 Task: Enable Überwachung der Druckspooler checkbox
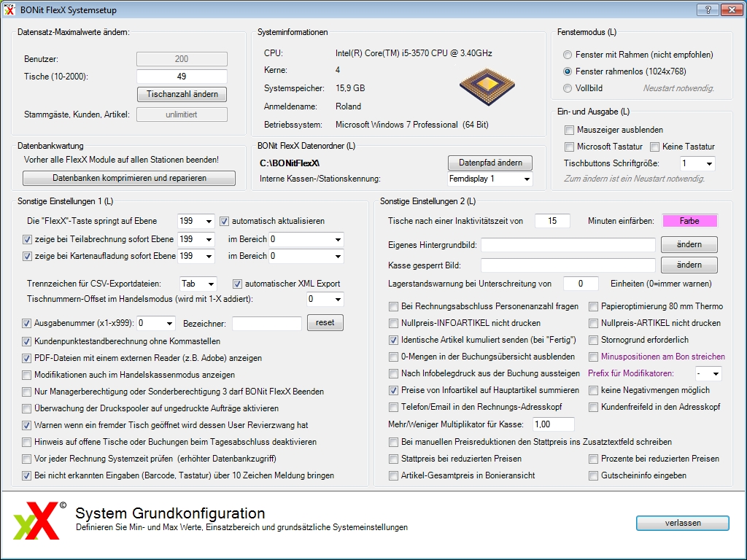click(27, 408)
